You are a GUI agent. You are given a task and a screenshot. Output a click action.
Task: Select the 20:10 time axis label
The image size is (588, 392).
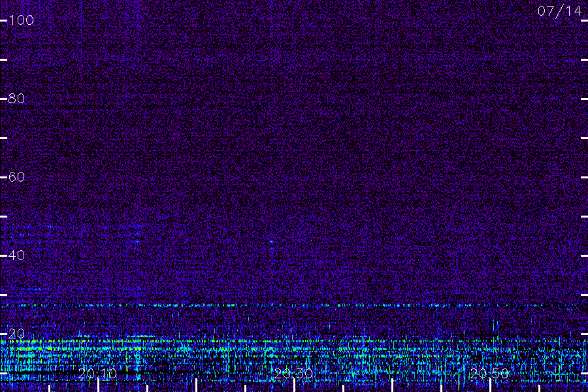tap(97, 374)
